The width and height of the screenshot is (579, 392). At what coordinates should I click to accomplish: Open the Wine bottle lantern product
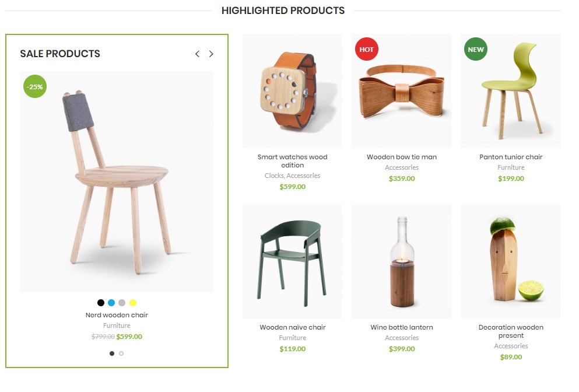tap(401, 327)
